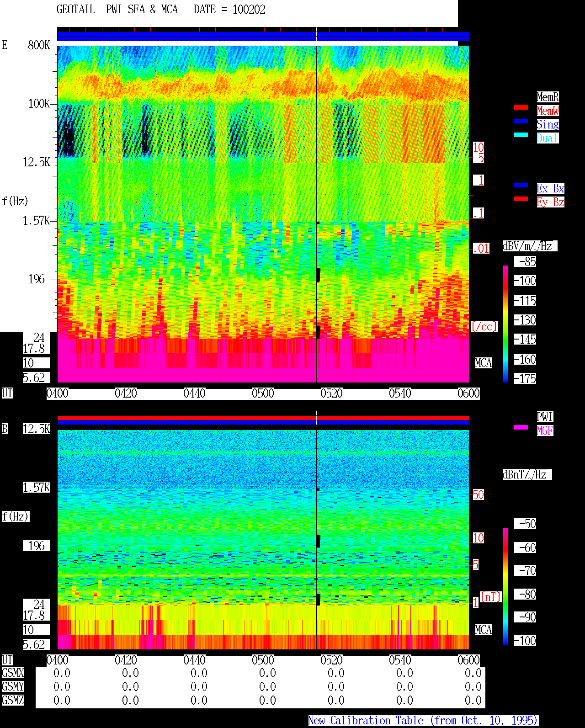
Task: Click the "17.8" MCA label on the E panel
Action: click(x=34, y=348)
